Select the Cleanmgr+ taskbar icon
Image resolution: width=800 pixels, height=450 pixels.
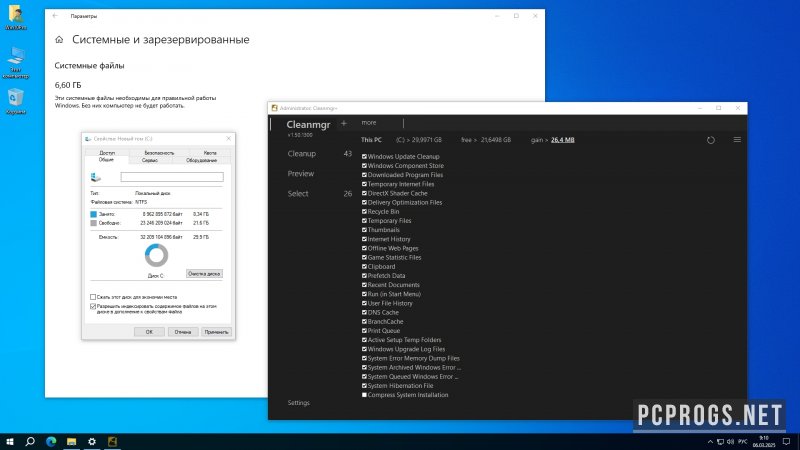click(112, 441)
